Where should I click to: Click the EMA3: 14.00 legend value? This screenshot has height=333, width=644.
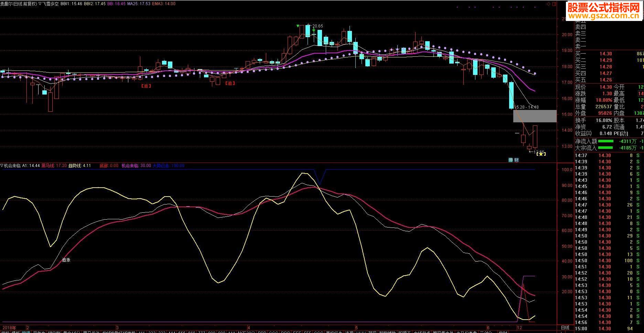pos(163,4)
